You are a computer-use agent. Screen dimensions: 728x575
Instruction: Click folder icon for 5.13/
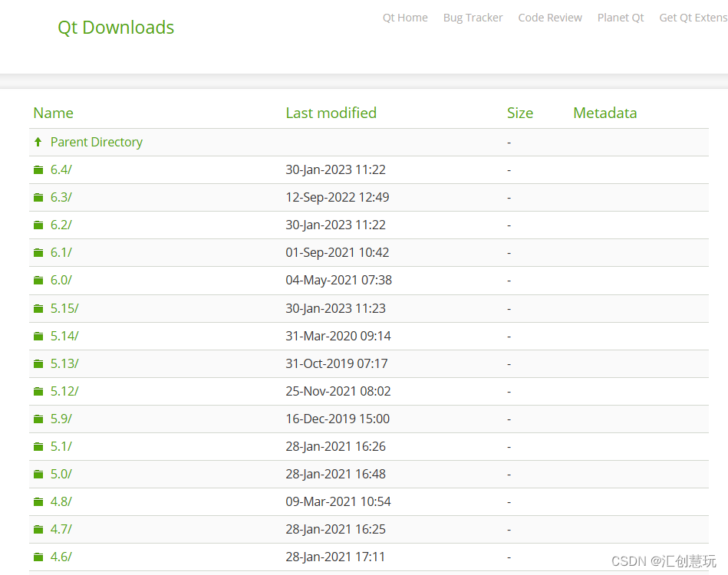coord(38,364)
